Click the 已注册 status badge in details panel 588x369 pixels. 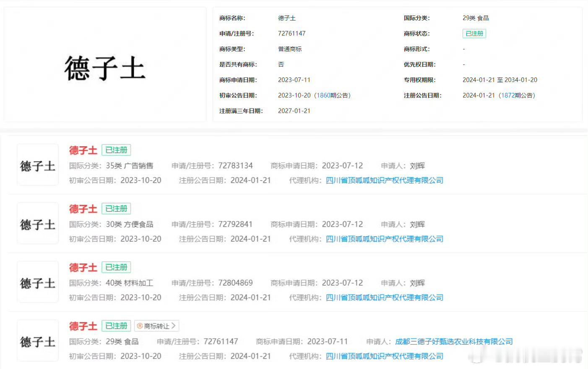[x=474, y=34]
